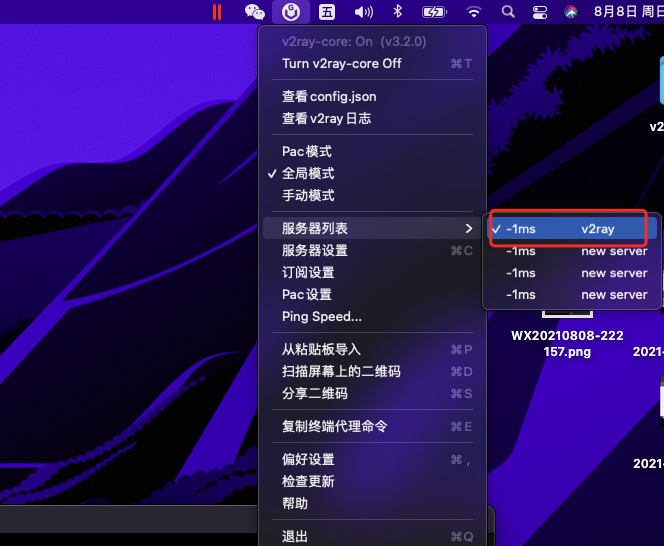The width and height of the screenshot is (664, 546).
Task: Turn v2ray-core Off
Action: click(x=373, y=64)
